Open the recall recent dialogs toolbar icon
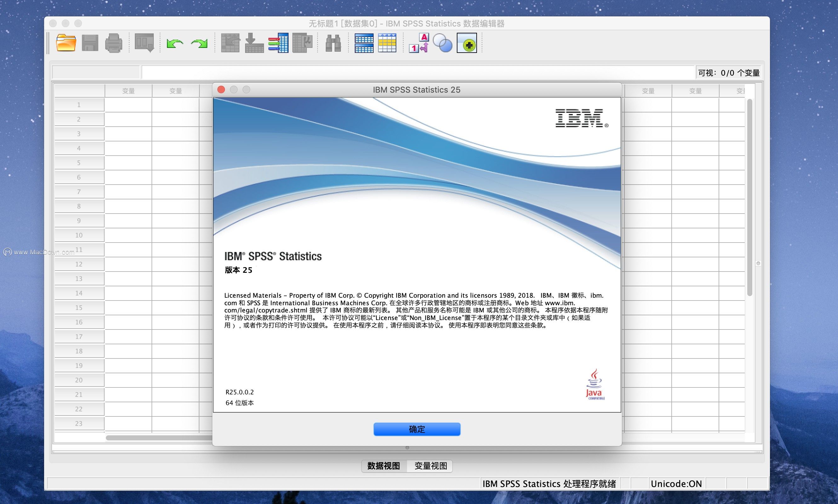838x504 pixels. point(144,43)
